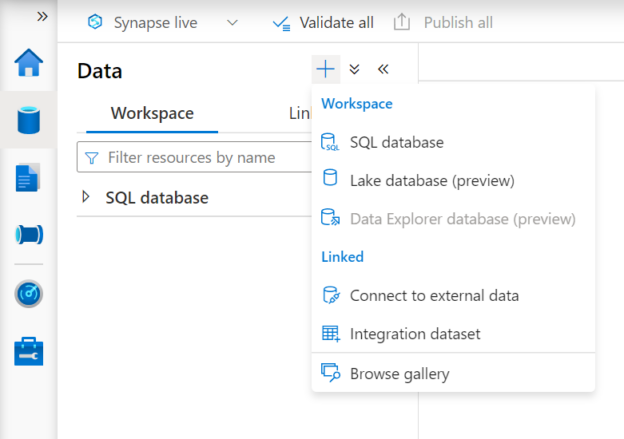This screenshot has height=439, width=624.
Task: Select Integration dataset menu option
Action: [414, 333]
